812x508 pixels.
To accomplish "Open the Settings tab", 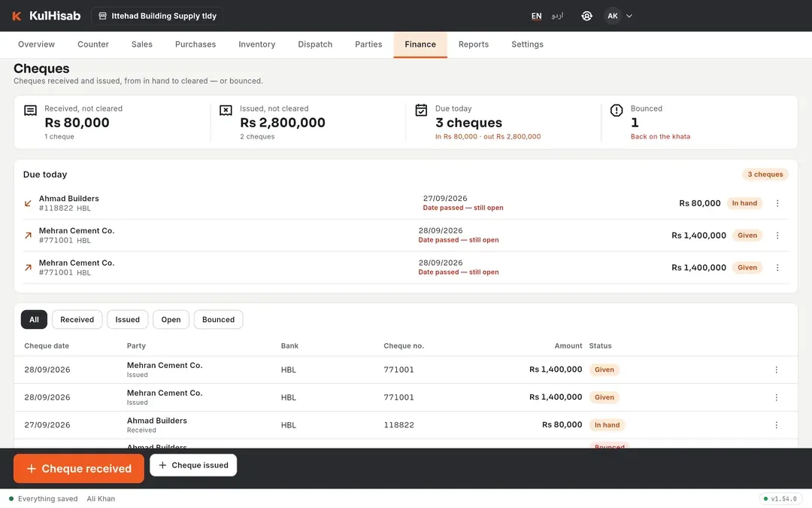I will (x=527, y=44).
